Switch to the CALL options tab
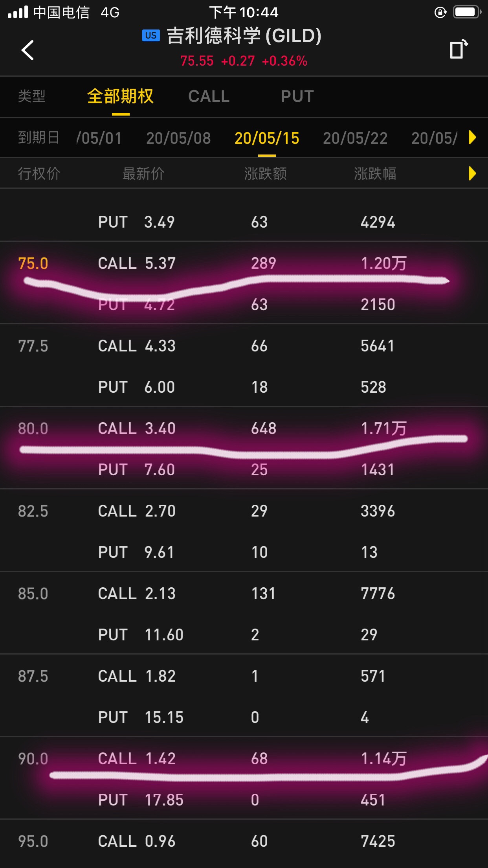The width and height of the screenshot is (488, 868). tap(209, 96)
